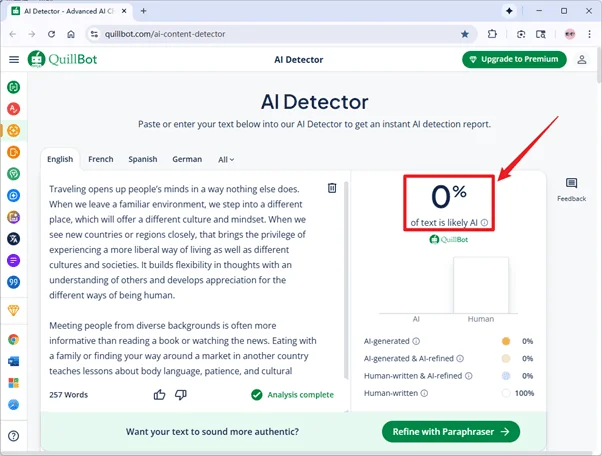Image resolution: width=602 pixels, height=456 pixels.
Task: Open the Feedback panel
Action: tap(571, 190)
